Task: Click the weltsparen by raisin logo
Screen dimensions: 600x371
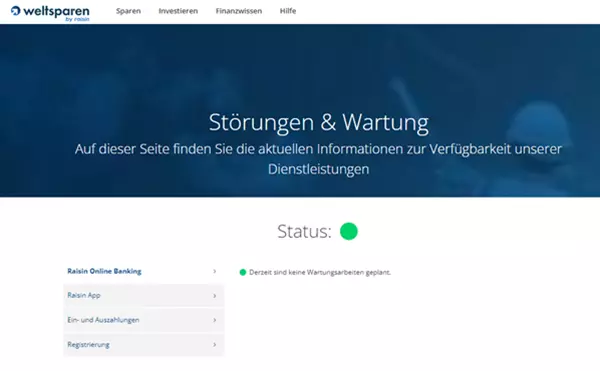Action: click(x=50, y=13)
